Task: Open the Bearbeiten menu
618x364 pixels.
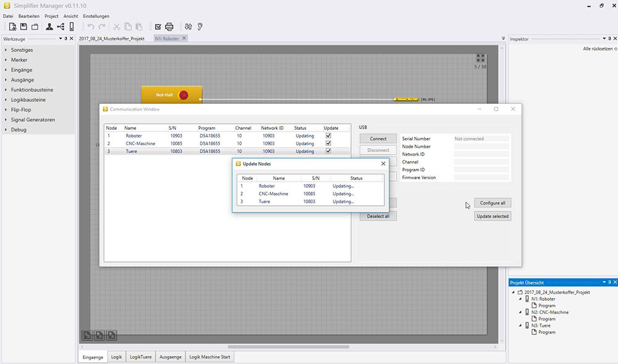Action: 29,16
